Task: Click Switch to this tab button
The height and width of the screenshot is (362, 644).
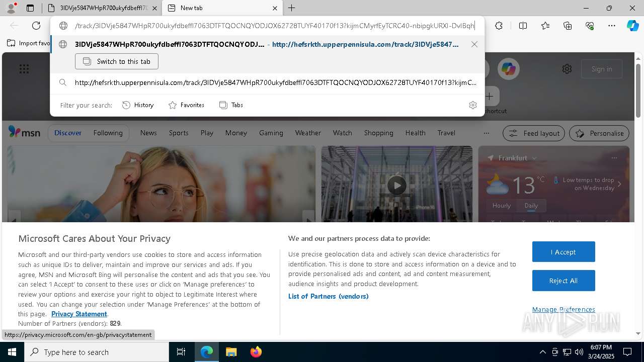Action: 117,61
